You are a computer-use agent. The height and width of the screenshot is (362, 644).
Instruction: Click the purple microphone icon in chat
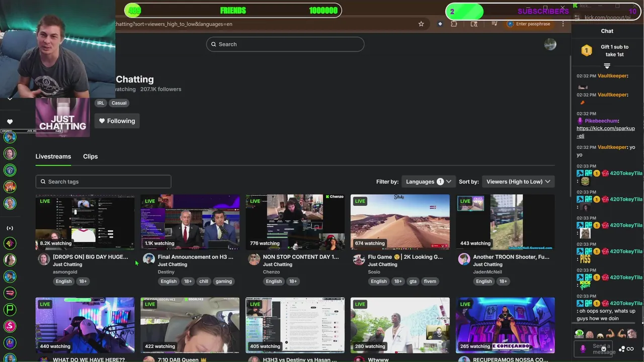[583, 348]
